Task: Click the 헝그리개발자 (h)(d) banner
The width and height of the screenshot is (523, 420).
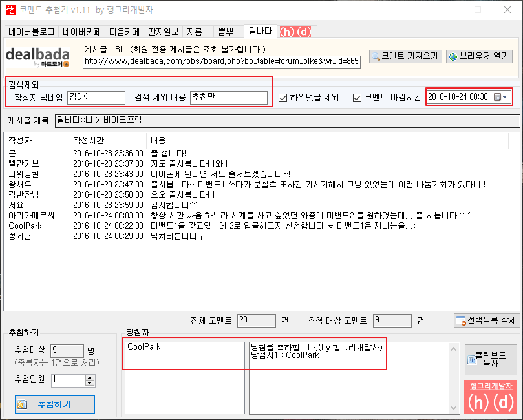Action: [491, 397]
